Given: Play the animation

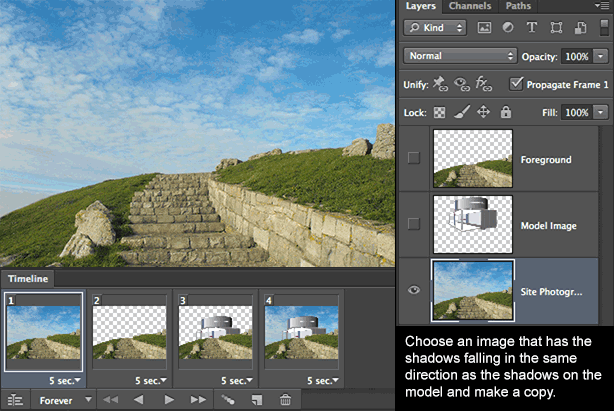Looking at the screenshot, I should [169, 400].
